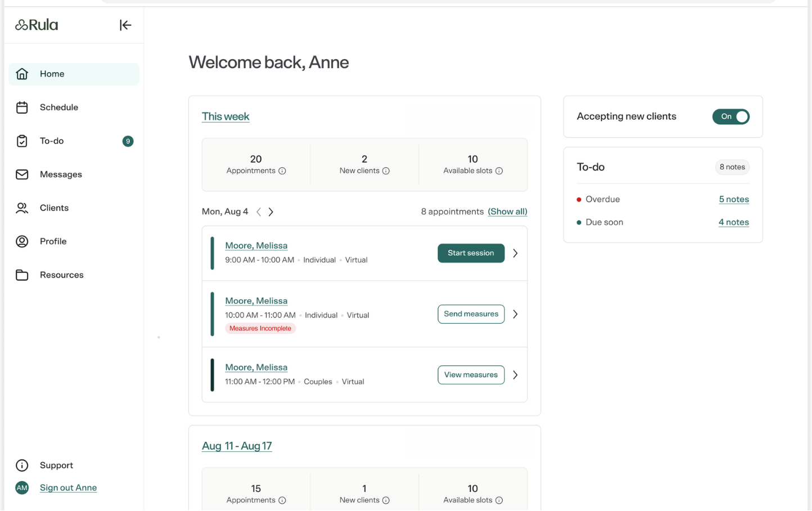Click the Home house icon
Screen dimensions: 812x511
(22, 74)
